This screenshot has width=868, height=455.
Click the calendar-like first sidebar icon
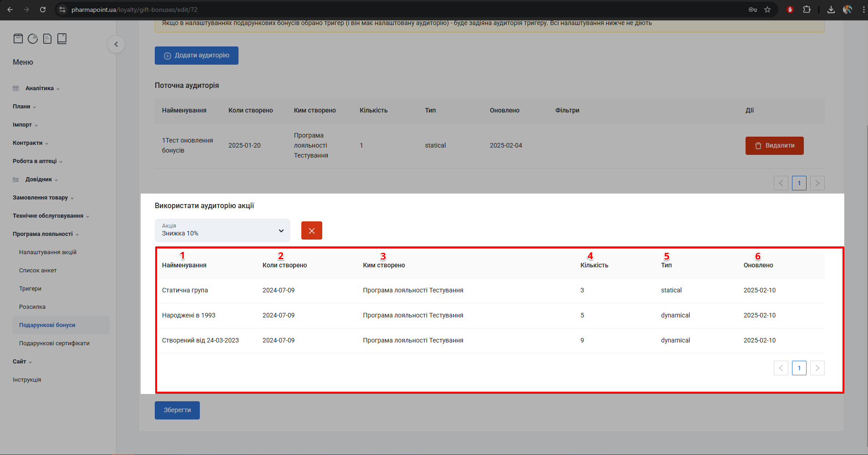18,39
